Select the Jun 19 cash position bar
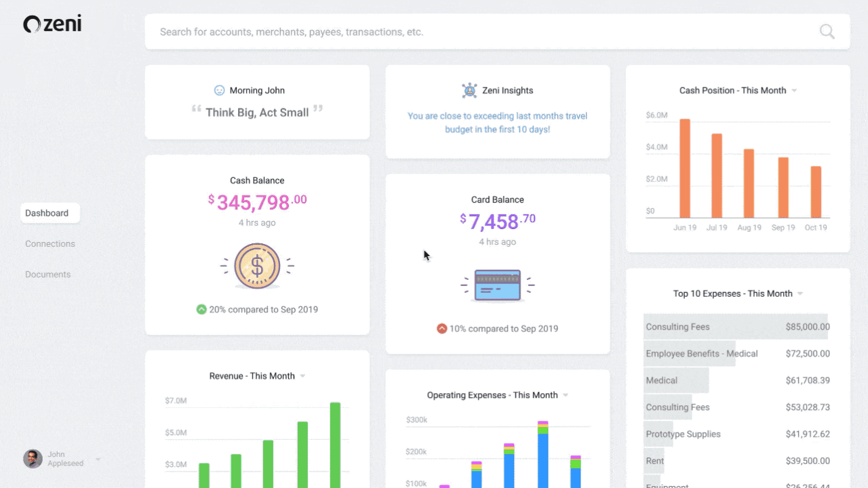This screenshot has width=868, height=488. [685, 168]
